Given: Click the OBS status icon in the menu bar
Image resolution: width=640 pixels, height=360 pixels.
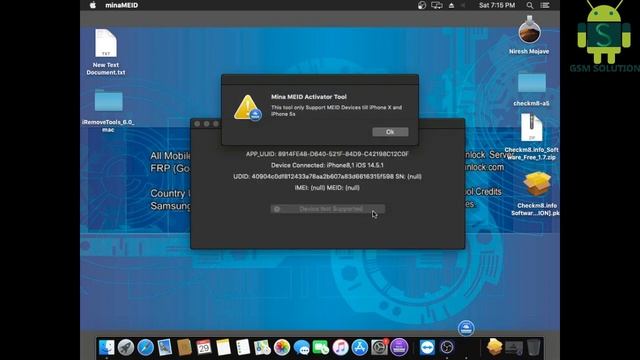Looking at the screenshot, I should [422, 5].
